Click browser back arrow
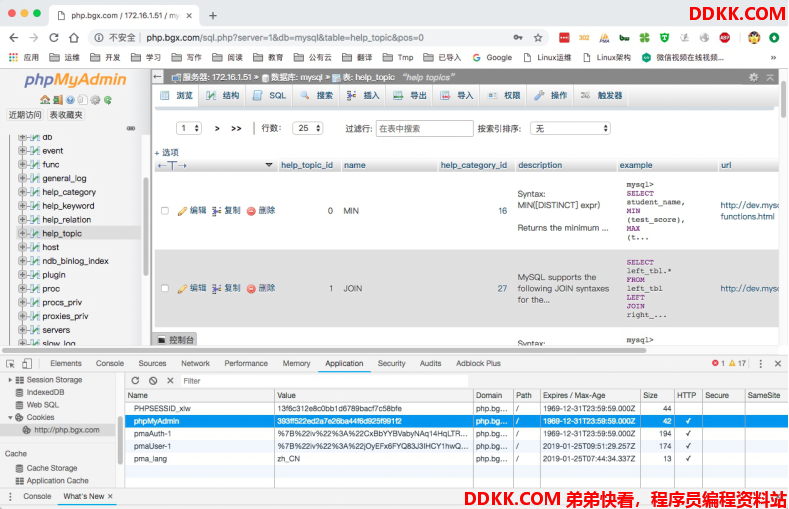This screenshot has height=509, width=789. (x=14, y=38)
